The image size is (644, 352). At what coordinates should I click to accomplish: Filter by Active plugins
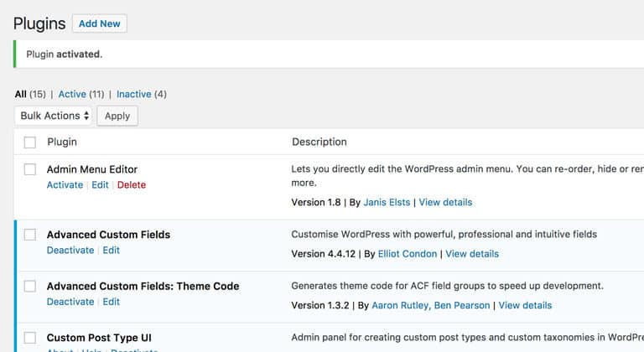click(x=72, y=94)
